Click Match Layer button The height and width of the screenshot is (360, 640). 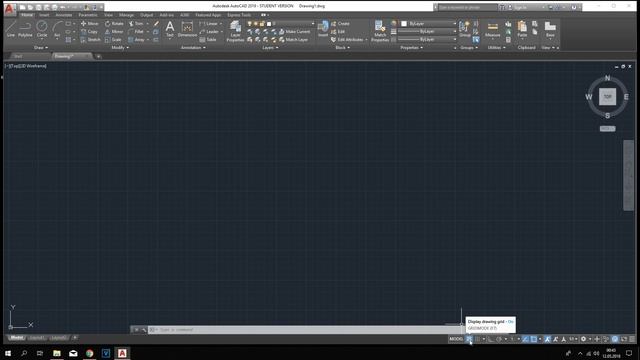[293, 40]
